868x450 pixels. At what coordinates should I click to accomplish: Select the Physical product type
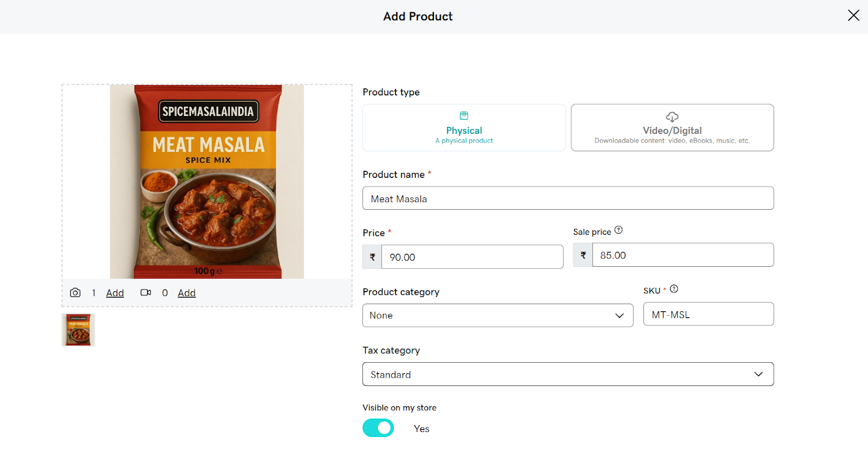464,128
